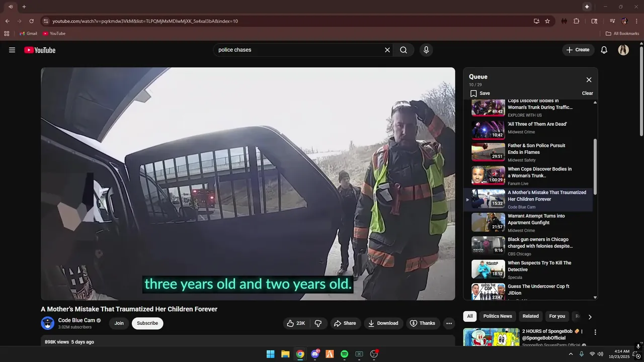The image size is (644, 362).
Task: Go to YouTube home via logo
Action: 40,50
